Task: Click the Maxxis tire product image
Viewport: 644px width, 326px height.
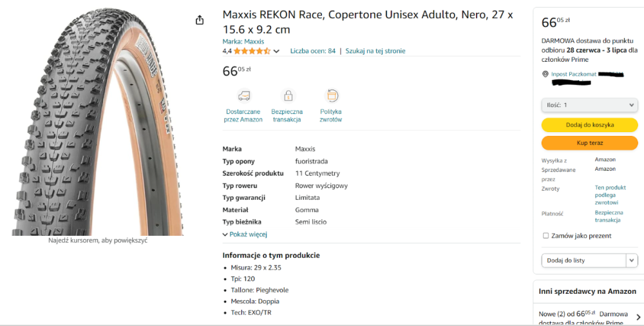Action: (x=97, y=122)
